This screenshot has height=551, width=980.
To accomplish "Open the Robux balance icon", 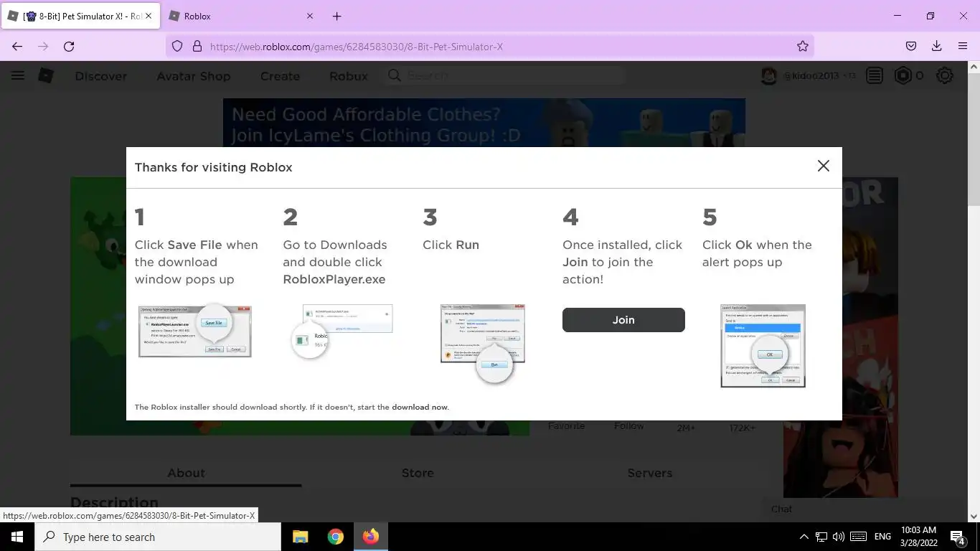I will pos(903,75).
